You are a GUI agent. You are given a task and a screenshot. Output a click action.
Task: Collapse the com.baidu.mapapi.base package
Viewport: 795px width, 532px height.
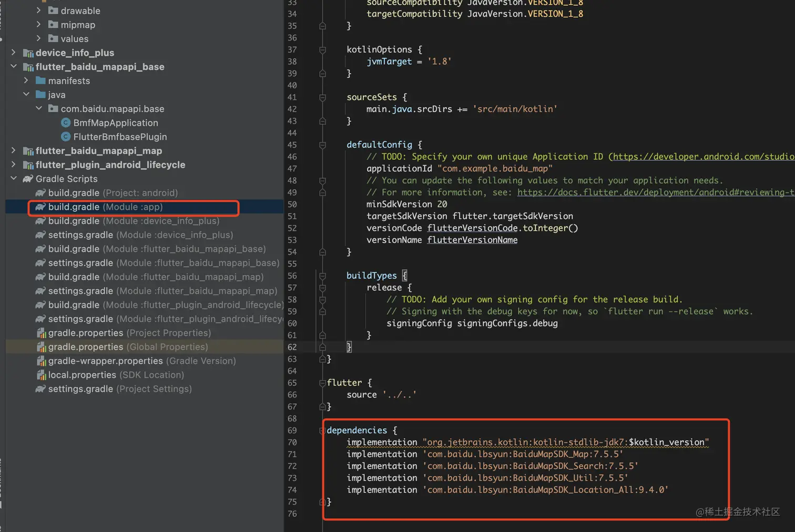(x=38, y=108)
